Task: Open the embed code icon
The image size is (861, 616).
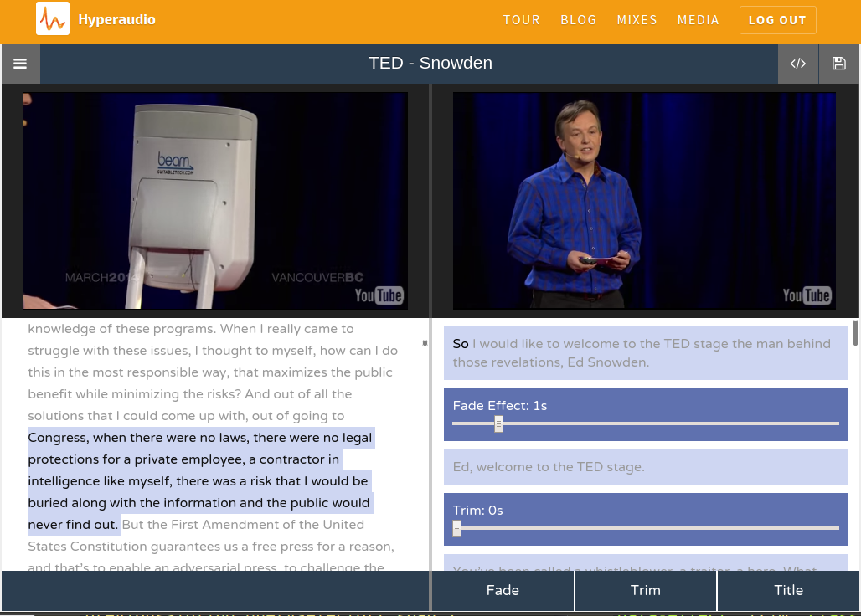Action: [x=798, y=64]
